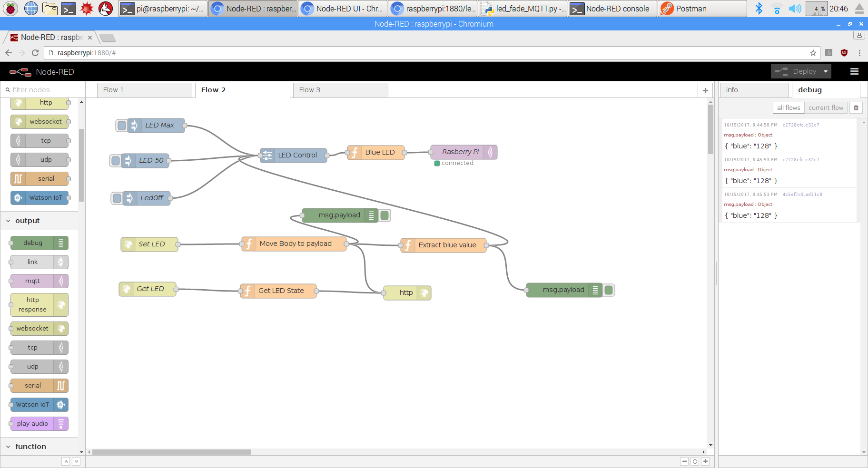Trigger the LED Max inject node button
The width and height of the screenshot is (868, 468).
(122, 126)
